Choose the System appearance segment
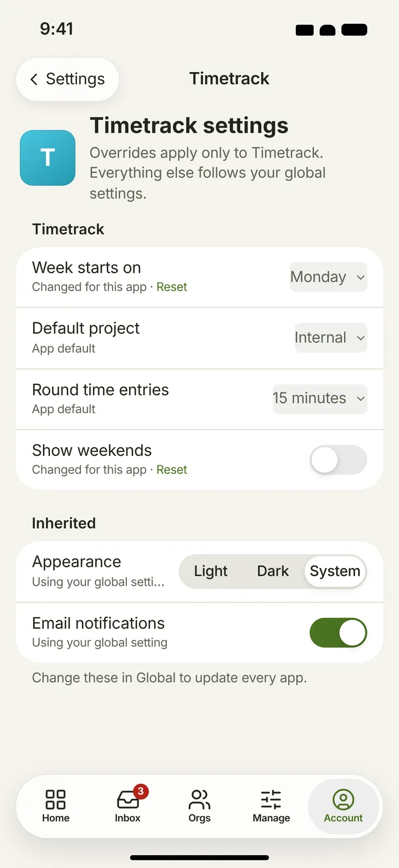This screenshot has height=868, width=399. click(x=335, y=571)
